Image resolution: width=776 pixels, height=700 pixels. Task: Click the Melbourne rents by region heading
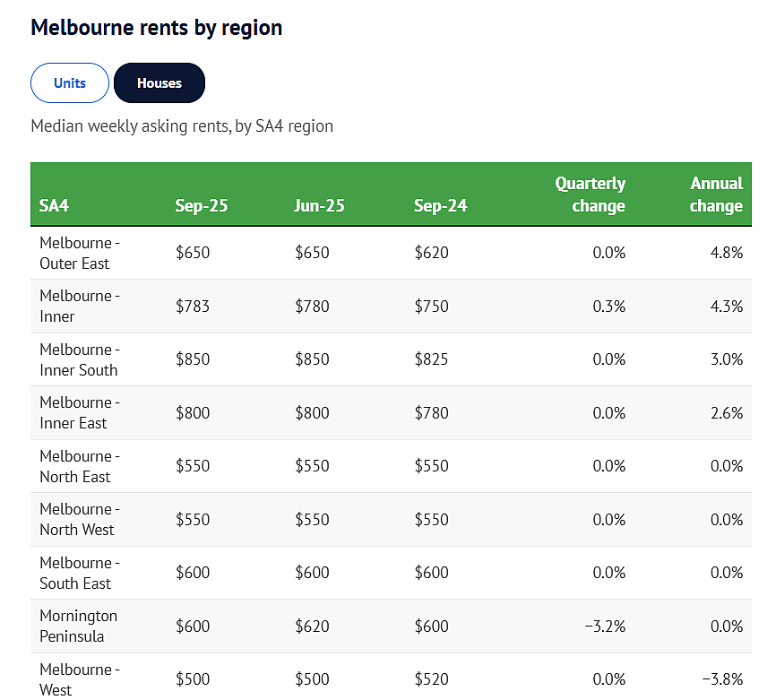click(x=157, y=27)
